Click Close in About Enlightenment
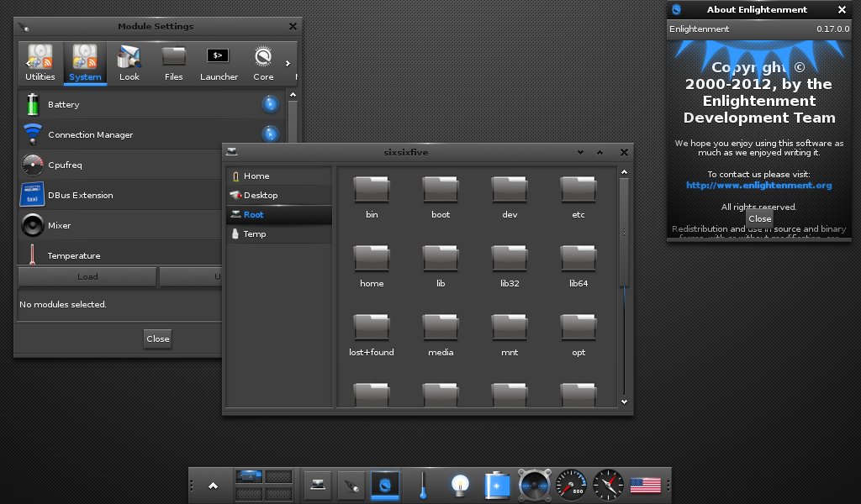The image size is (861, 504). point(759,219)
